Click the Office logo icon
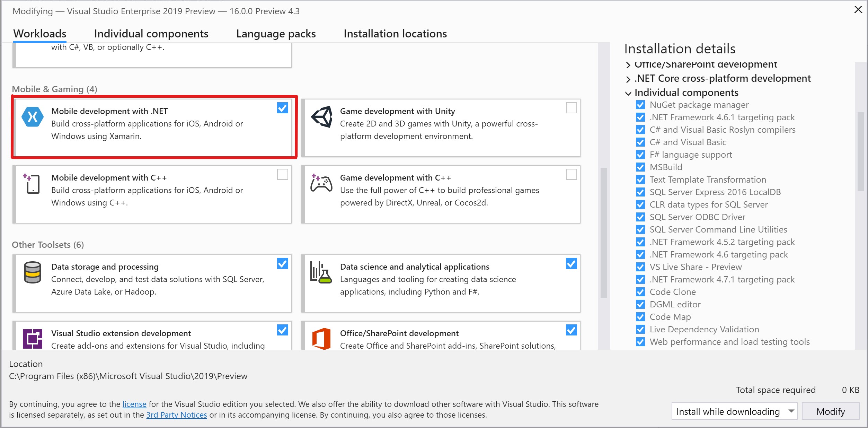Screen dimensions: 868x428 point(321,339)
